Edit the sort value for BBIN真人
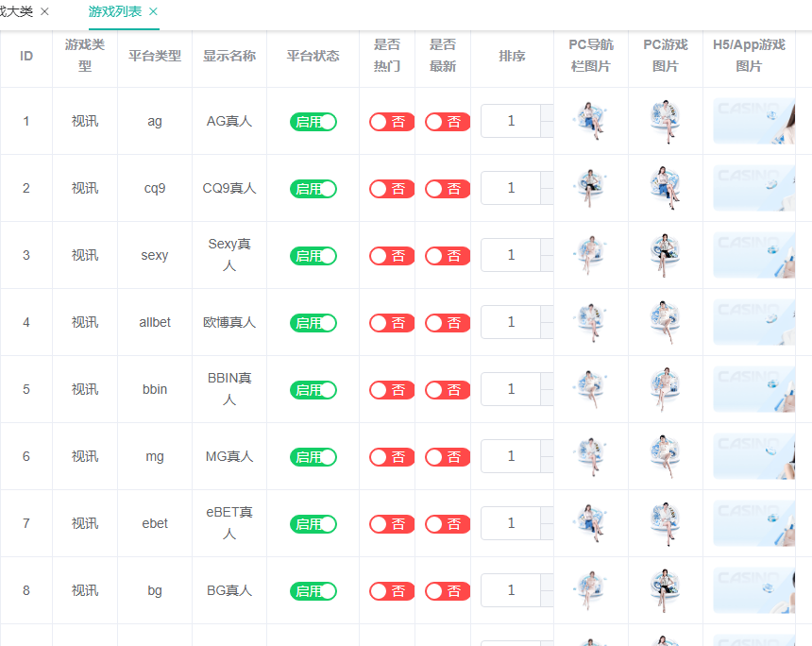812x646 pixels. [x=511, y=389]
